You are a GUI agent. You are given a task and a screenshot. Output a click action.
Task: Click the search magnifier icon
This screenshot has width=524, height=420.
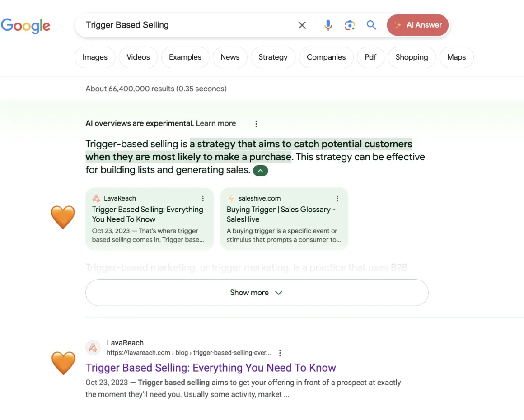[x=371, y=25]
